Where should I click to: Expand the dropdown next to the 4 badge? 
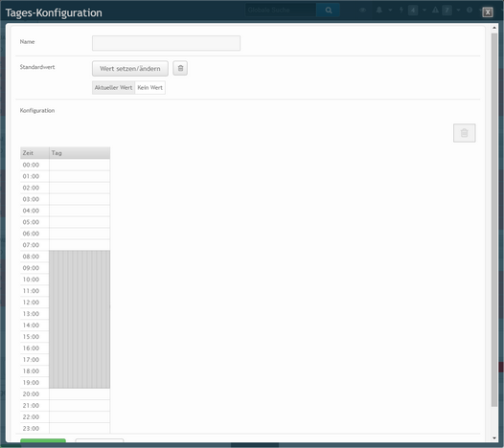click(424, 10)
